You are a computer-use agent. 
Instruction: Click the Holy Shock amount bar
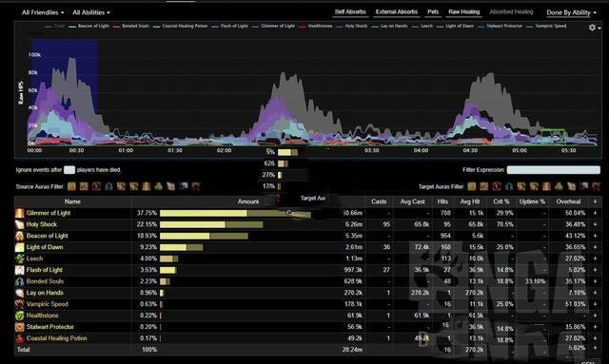point(211,224)
